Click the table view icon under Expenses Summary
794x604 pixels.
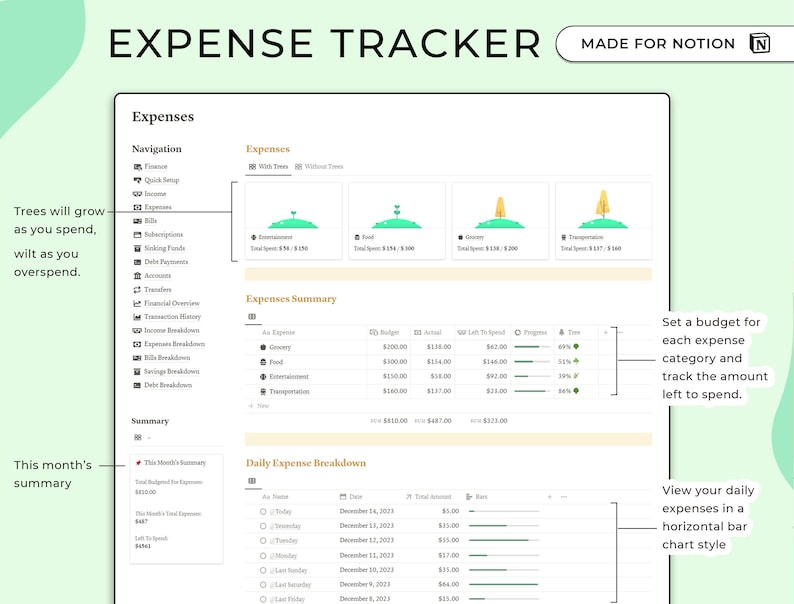(252, 317)
